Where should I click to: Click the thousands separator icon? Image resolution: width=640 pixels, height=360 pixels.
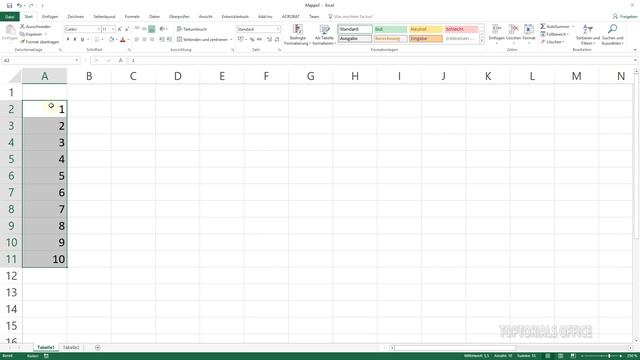click(x=259, y=40)
